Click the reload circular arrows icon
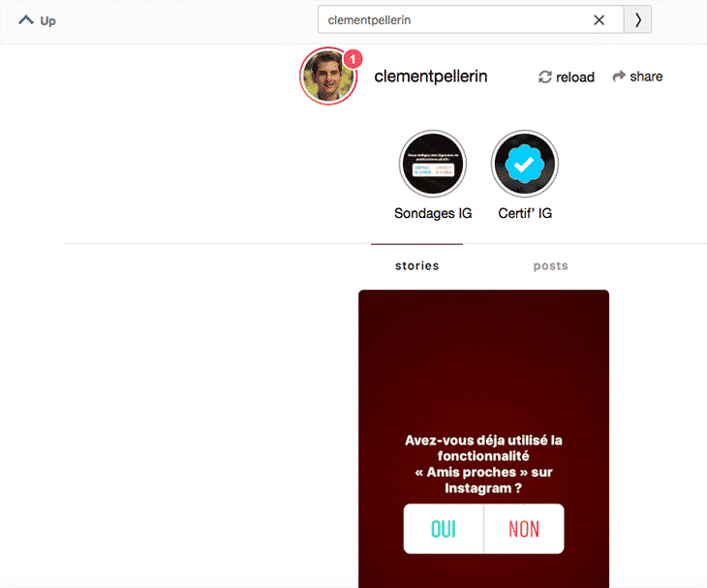The image size is (707, 588). click(545, 77)
